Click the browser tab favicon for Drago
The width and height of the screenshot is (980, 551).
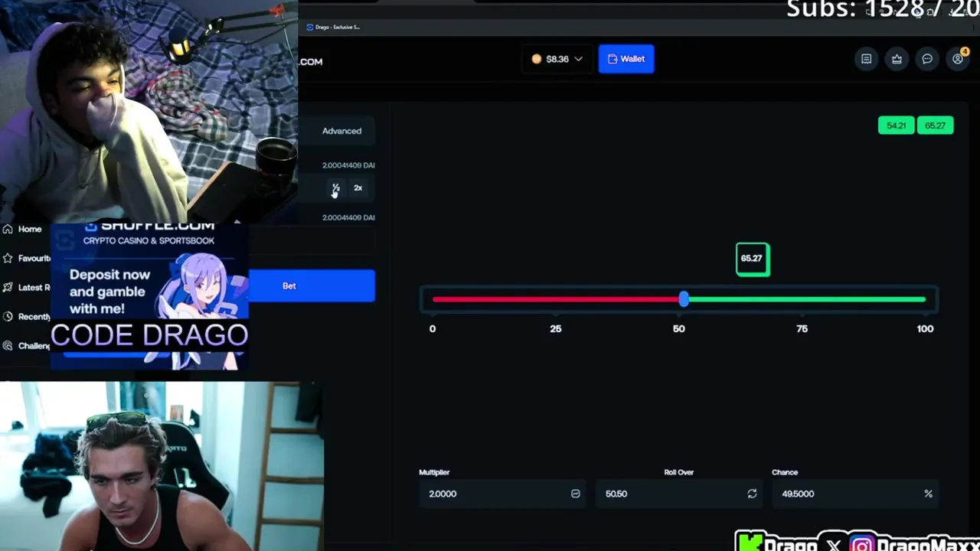[x=309, y=27]
